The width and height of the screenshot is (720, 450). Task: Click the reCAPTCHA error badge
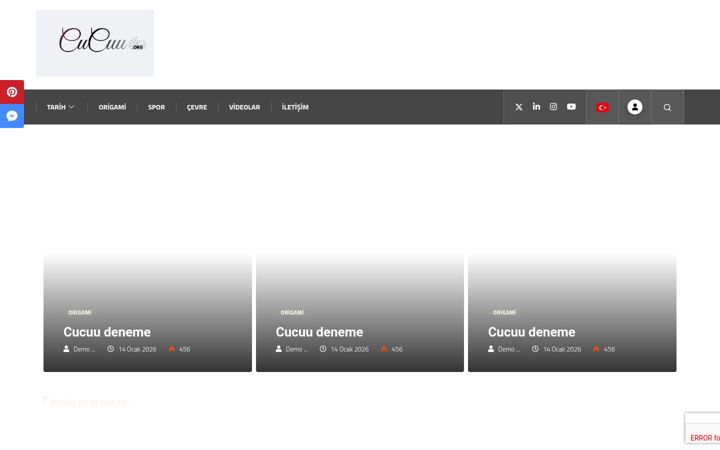[x=703, y=428]
